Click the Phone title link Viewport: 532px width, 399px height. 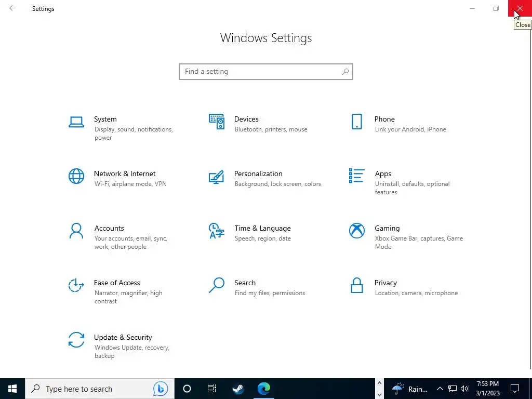tap(384, 119)
